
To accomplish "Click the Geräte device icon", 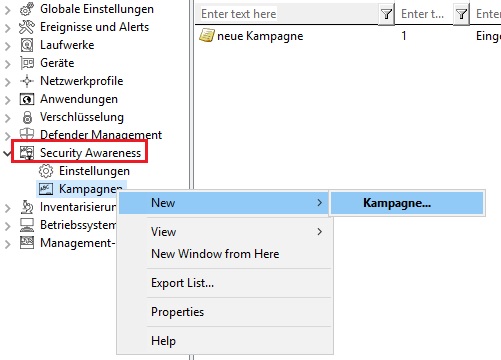I will [x=27, y=63].
